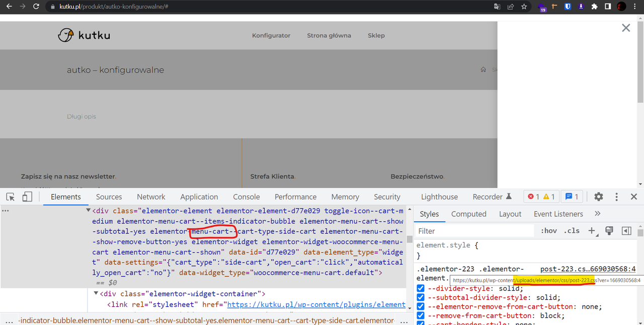Go to Strona główna
The width and height of the screenshot is (644, 325).
point(329,35)
